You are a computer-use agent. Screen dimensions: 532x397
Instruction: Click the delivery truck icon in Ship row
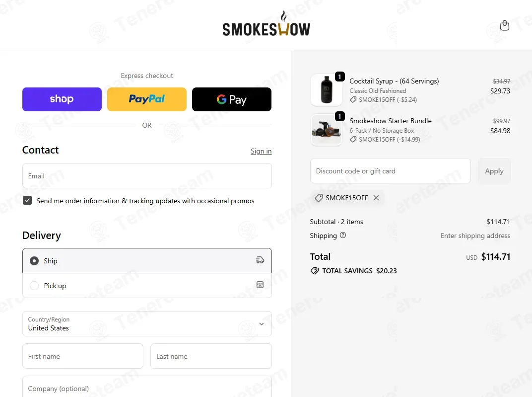click(260, 260)
